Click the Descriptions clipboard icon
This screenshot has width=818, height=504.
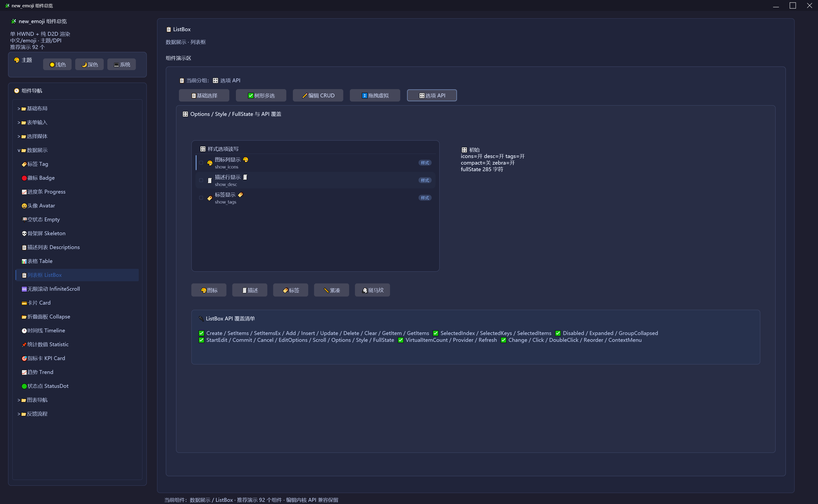24,247
